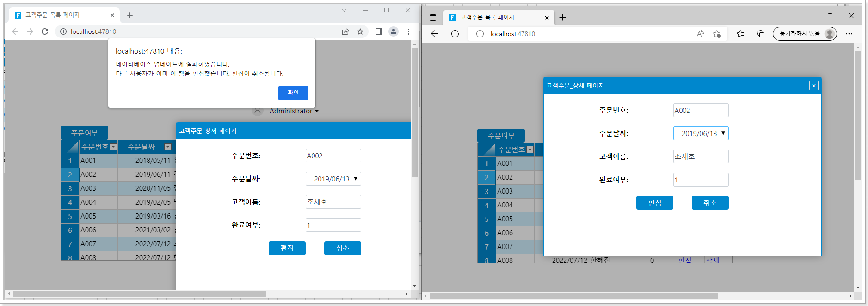This screenshot has width=868, height=306.
Task: Expand the 주문날짜 dropdown in the Edge dialog
Action: click(723, 133)
